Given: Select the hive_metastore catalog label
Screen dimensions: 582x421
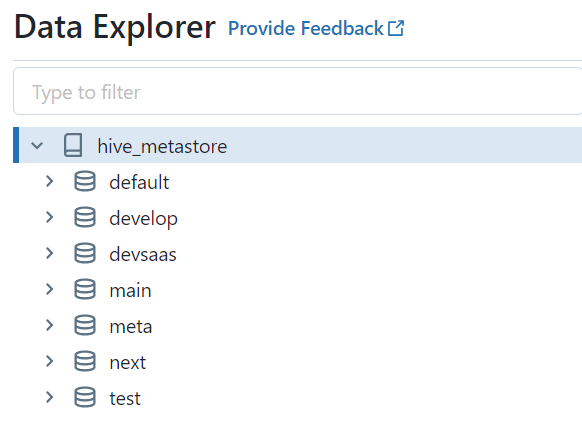Looking at the screenshot, I should click(162, 146).
